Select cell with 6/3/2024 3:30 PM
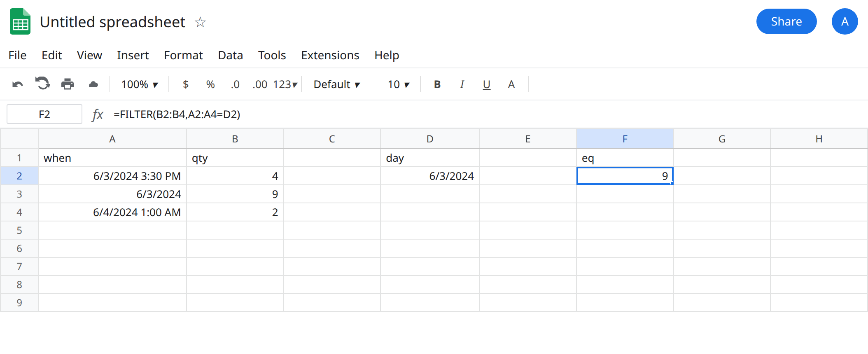The image size is (868, 354). pyautogui.click(x=112, y=176)
